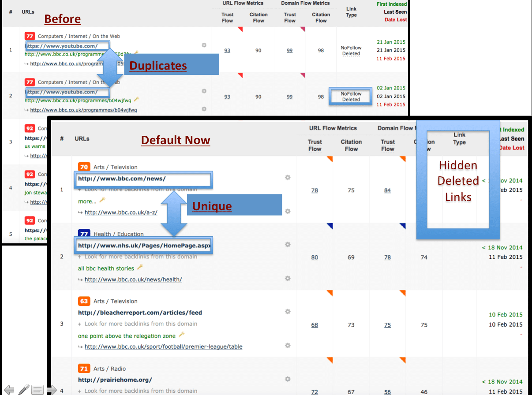
Task: Click the blue 77 Health / Education badge
Action: pos(84,233)
